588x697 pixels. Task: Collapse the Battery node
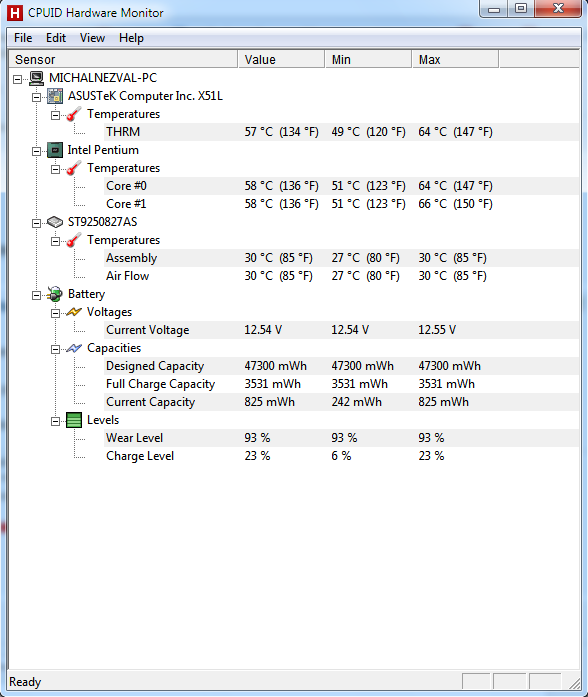click(x=36, y=295)
